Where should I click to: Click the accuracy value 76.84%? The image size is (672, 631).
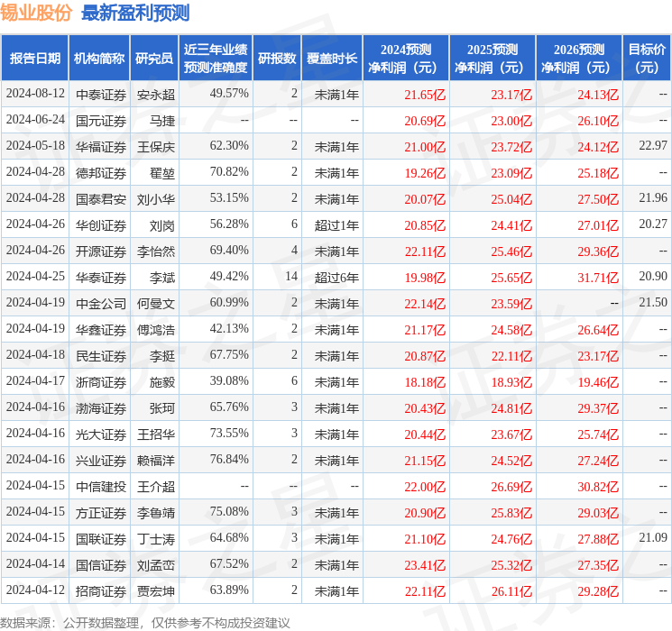pos(229,459)
